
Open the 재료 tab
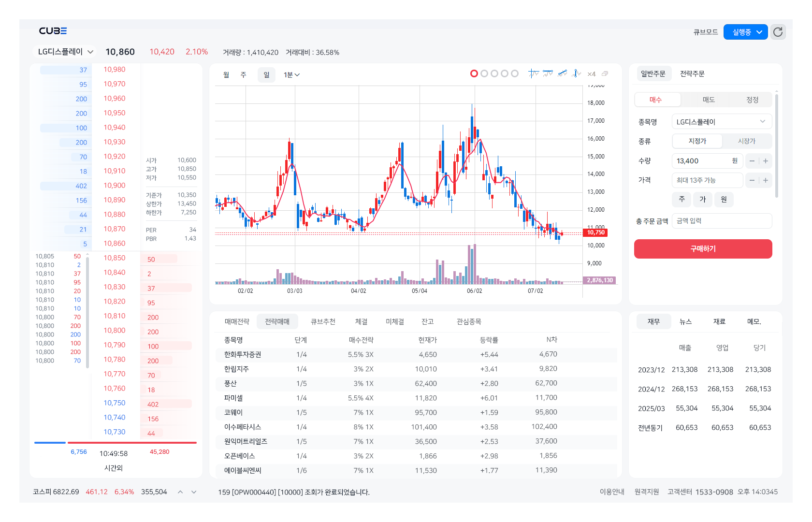[719, 322]
